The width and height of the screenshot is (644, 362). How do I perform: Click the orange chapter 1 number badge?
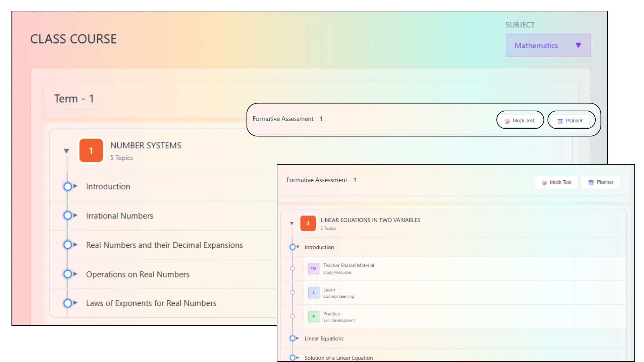pyautogui.click(x=91, y=151)
